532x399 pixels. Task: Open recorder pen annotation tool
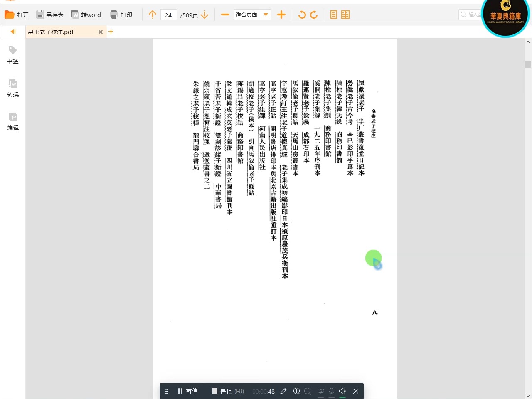283,391
